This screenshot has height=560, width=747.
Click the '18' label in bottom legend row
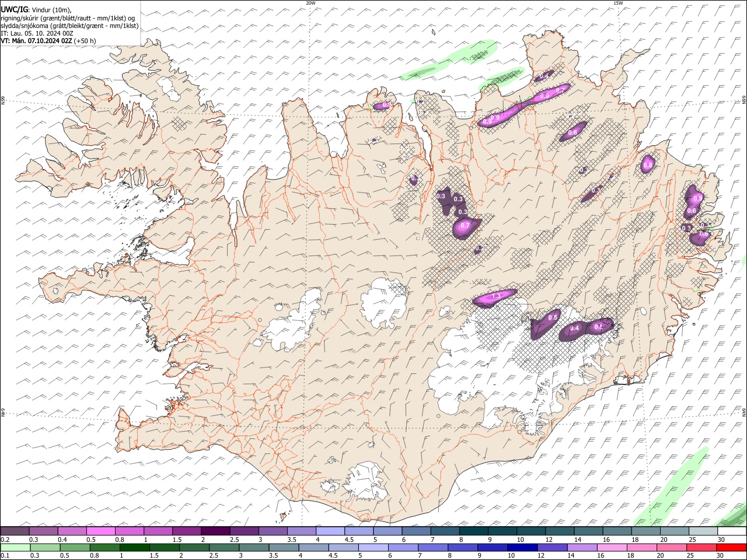tap(631, 556)
